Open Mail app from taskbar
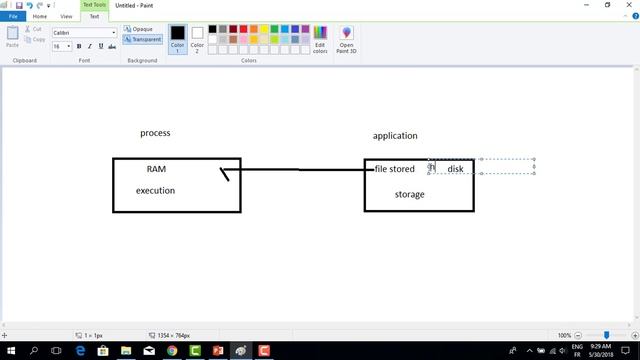Viewport: 640px width, 360px height. 149,351
